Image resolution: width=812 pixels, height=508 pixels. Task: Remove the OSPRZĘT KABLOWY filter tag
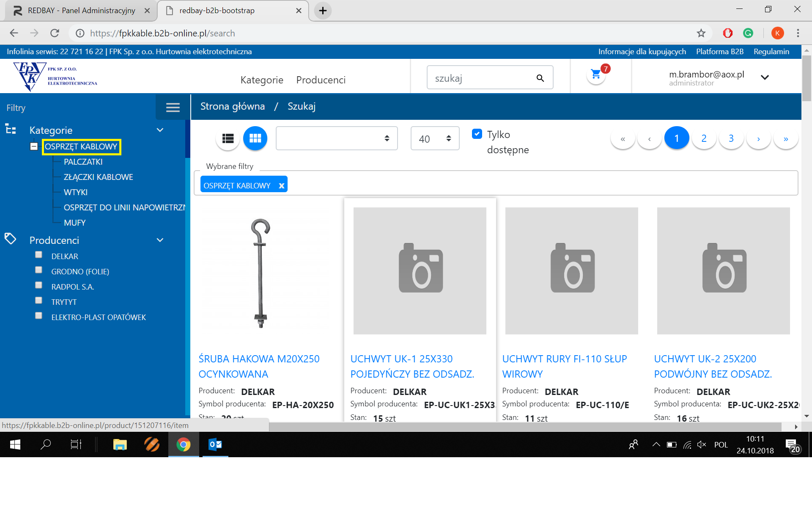pos(281,185)
